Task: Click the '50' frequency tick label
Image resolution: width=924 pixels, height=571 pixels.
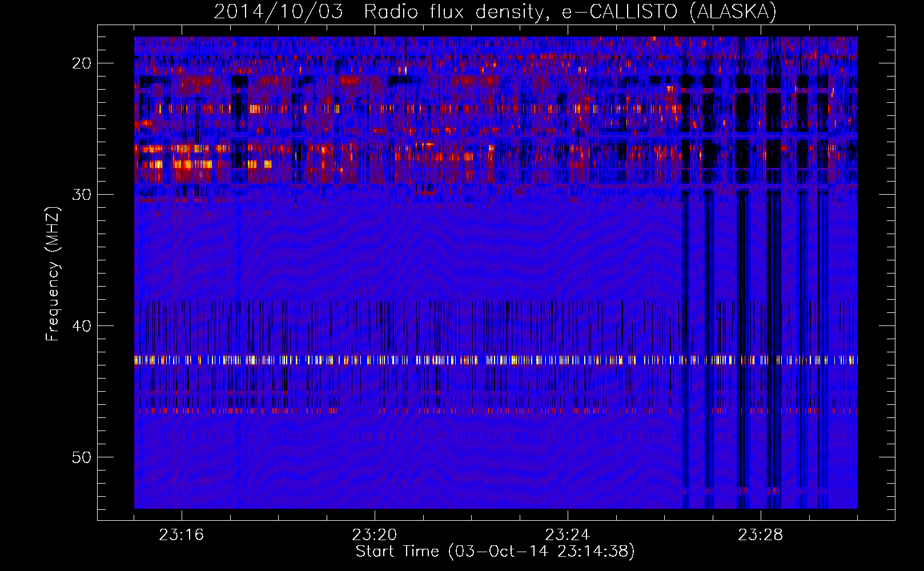Action: [82, 457]
